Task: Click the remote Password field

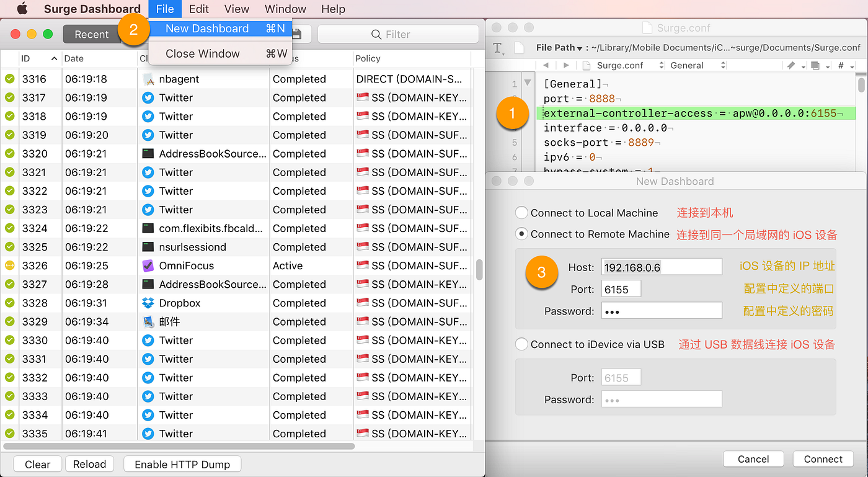Action: coord(662,311)
